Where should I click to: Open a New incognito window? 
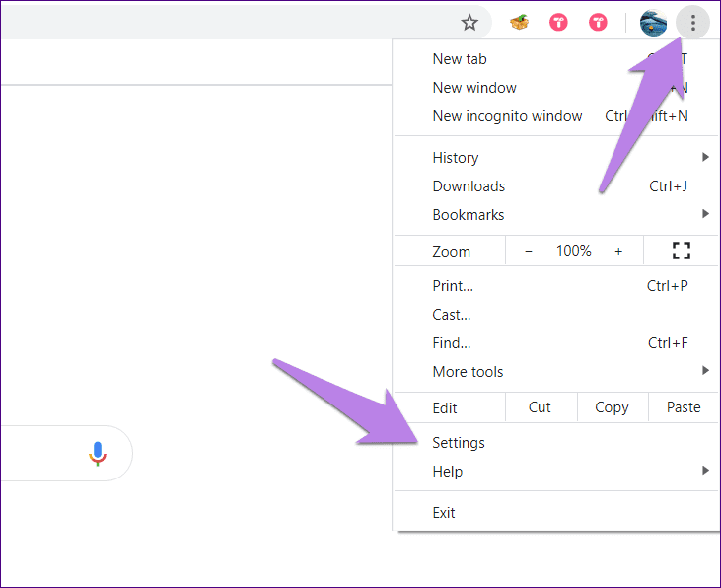click(x=557, y=116)
